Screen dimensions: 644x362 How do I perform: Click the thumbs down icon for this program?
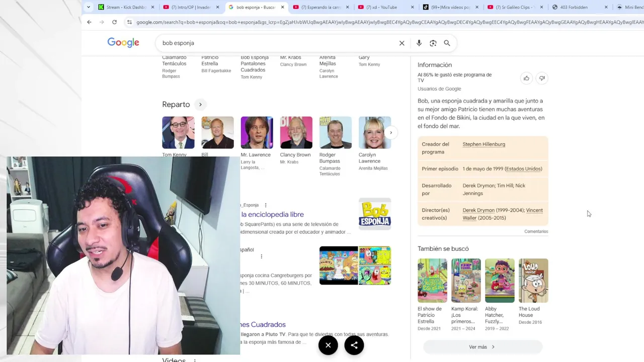coord(542,78)
